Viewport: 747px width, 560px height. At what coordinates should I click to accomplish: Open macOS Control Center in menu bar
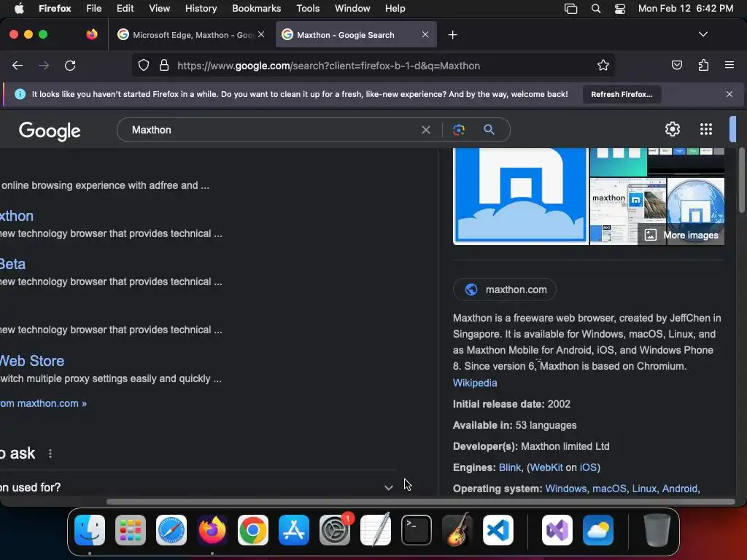tap(620, 8)
